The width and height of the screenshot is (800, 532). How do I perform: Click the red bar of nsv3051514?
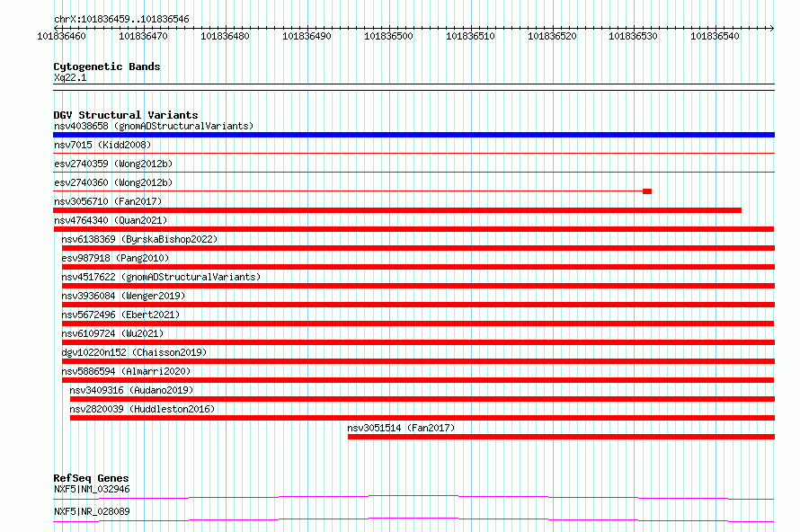pos(561,437)
